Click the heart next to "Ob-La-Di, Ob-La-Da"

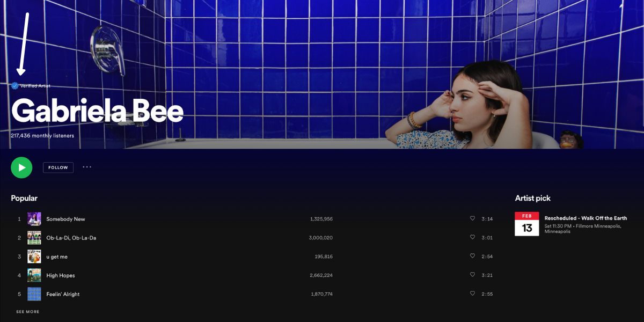472,237
